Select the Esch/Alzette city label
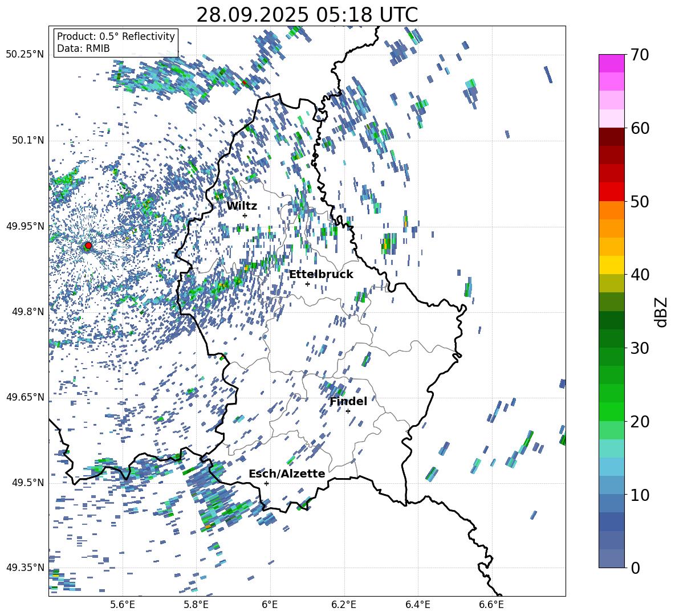Viewport: 675px width, 616px height. point(287,474)
